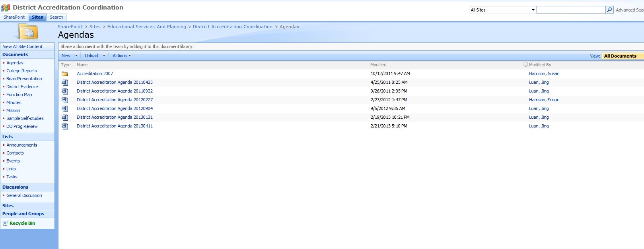Screen dimensions: 644x249
Task: Click in the search text box
Action: pyautogui.click(x=570, y=10)
